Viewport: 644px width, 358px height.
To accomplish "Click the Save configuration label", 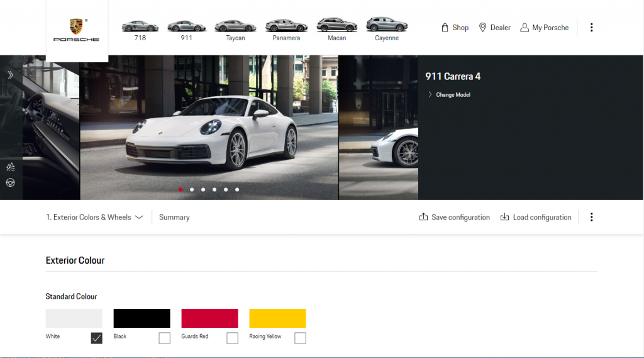I will click(x=460, y=217).
